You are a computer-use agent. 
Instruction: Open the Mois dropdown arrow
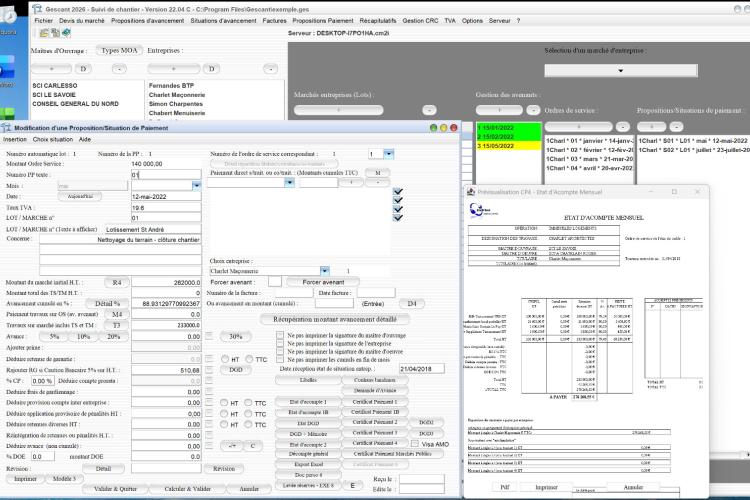[196, 185]
